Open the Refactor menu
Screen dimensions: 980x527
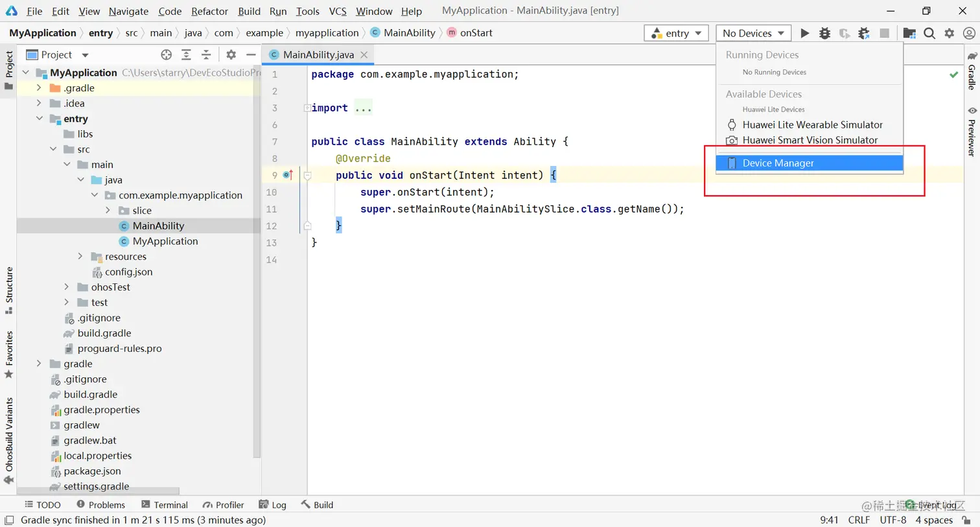tap(209, 11)
